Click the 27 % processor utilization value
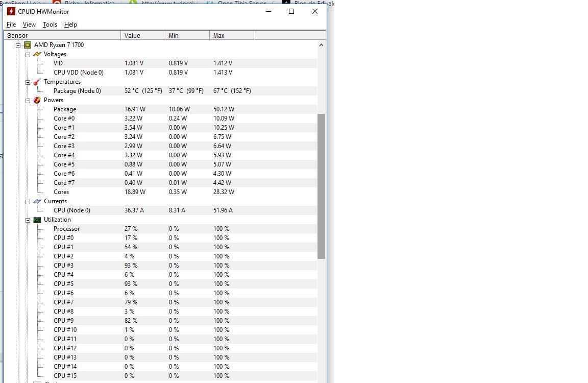Image resolution: width=588 pixels, height=383 pixels. click(x=131, y=229)
